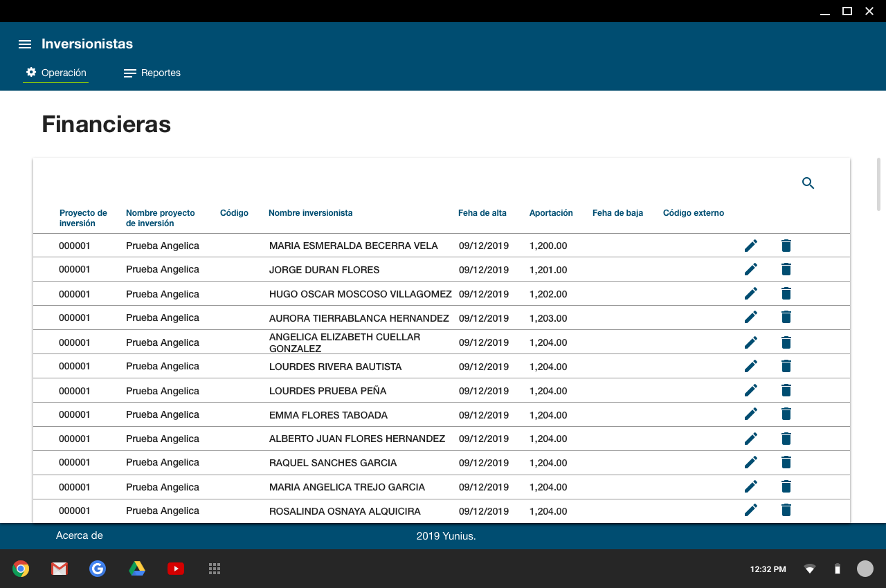Edit the LOURDES PRUEBA PEÑA entry
The width and height of the screenshot is (886, 588).
751,391
